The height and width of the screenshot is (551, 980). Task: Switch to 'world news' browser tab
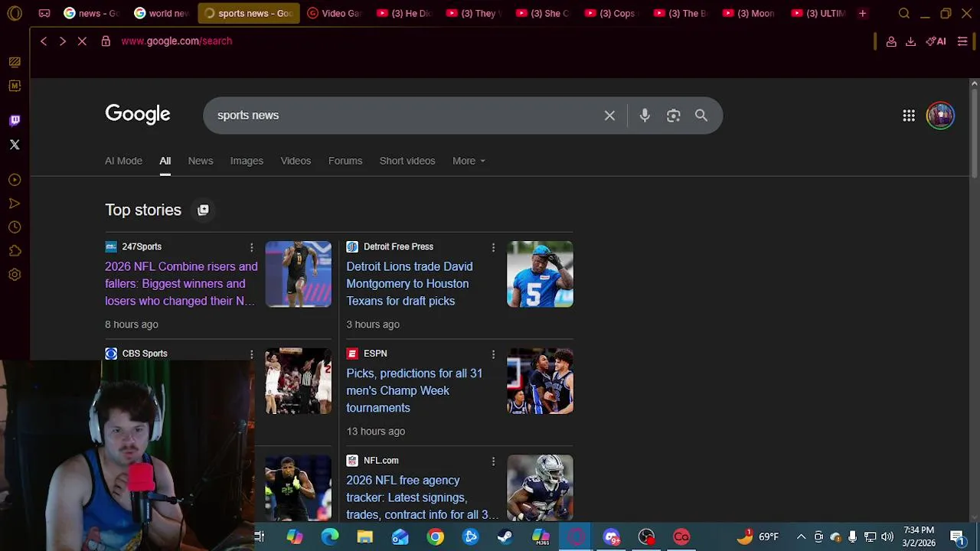coord(162,13)
